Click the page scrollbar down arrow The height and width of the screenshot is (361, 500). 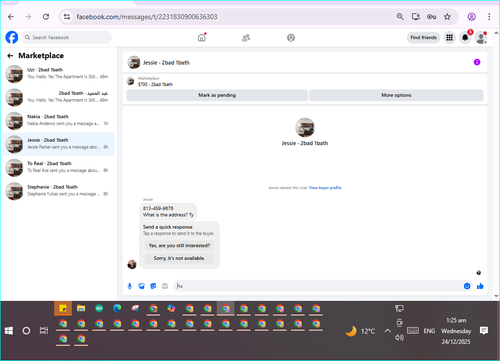(x=496, y=296)
